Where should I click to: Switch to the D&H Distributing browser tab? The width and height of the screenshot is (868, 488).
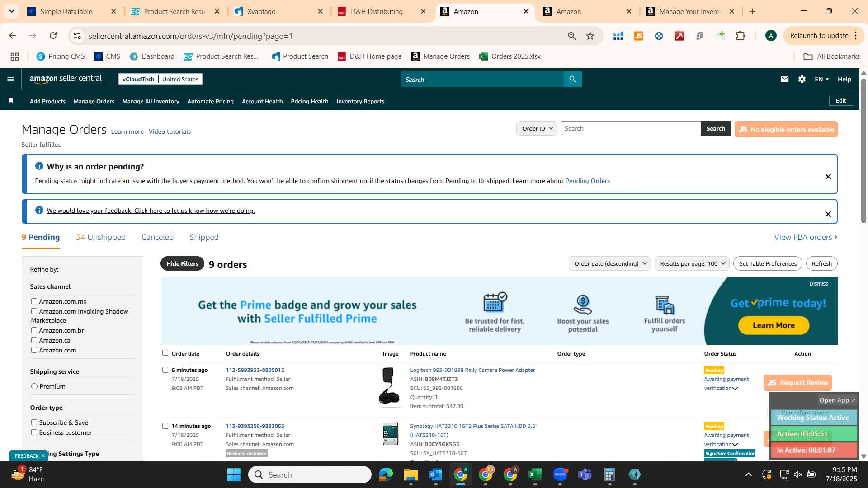click(x=377, y=11)
